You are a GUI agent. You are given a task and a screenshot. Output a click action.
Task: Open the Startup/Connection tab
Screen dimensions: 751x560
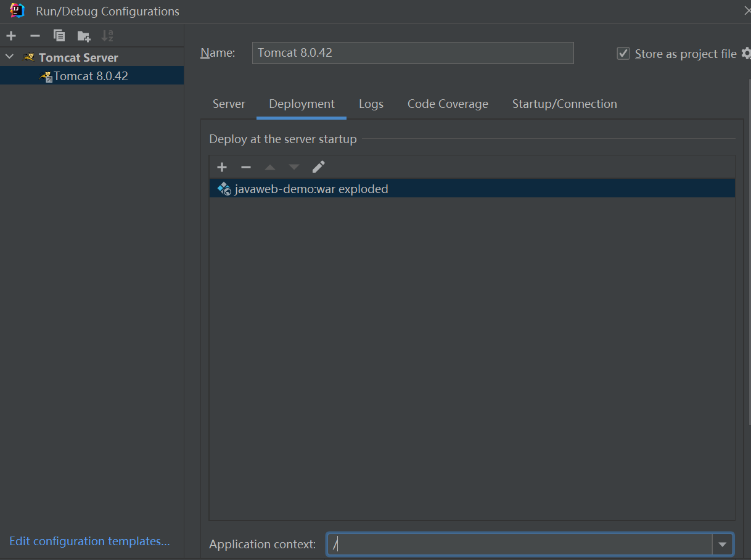[564, 104]
